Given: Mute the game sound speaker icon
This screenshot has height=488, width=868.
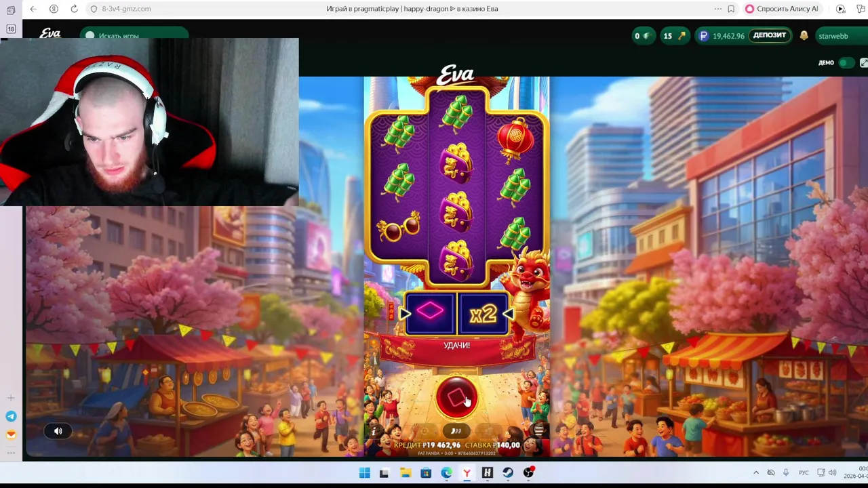Looking at the screenshot, I should (58, 430).
